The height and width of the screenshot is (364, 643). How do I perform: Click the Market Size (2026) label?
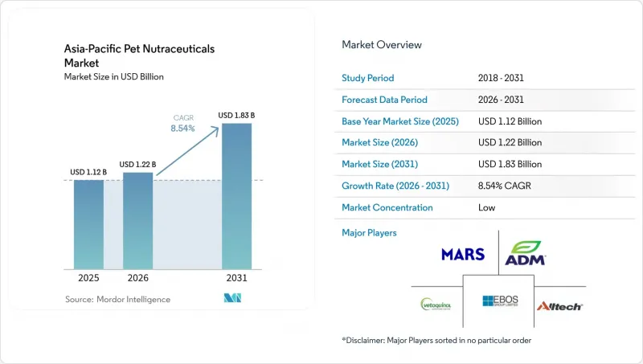point(380,142)
